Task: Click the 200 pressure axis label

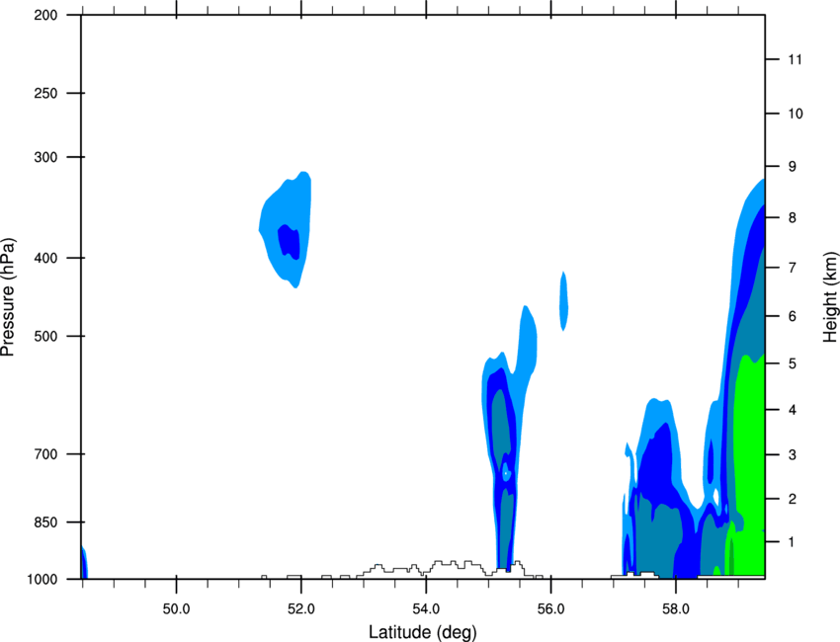Action: (x=45, y=15)
